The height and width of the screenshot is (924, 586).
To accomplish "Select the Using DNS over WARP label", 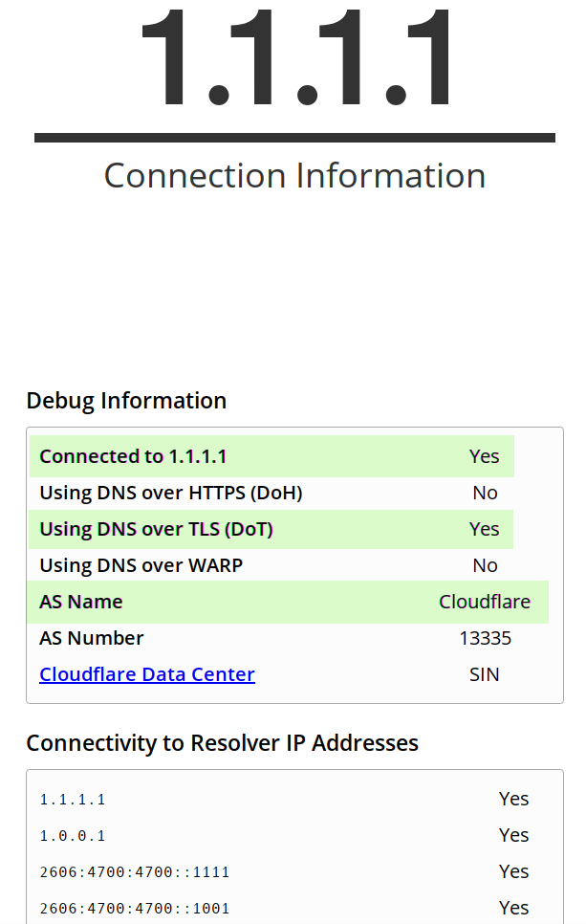I will (x=141, y=565).
